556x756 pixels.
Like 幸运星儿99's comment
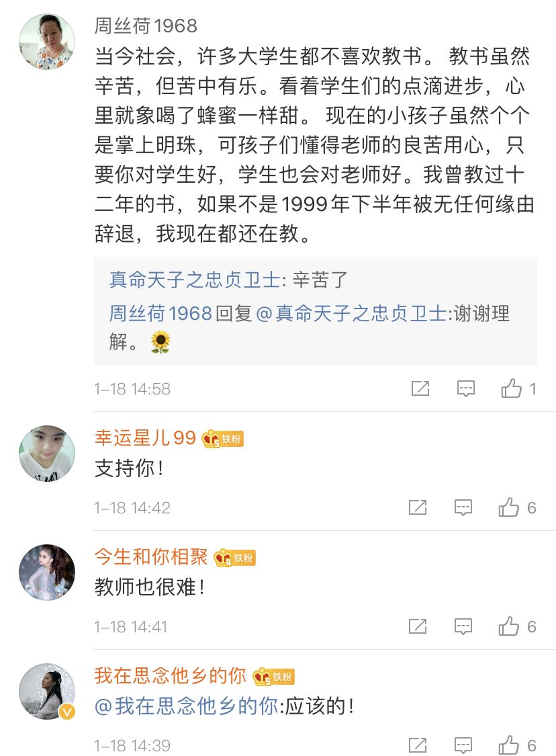(509, 507)
